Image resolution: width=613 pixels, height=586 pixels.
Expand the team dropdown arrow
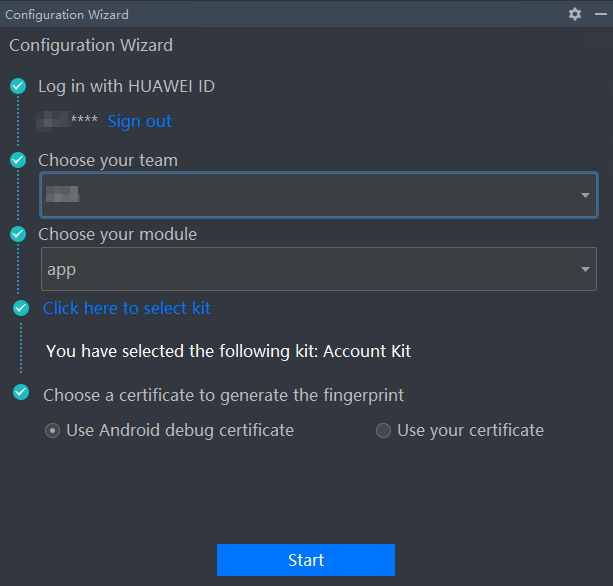coord(585,195)
